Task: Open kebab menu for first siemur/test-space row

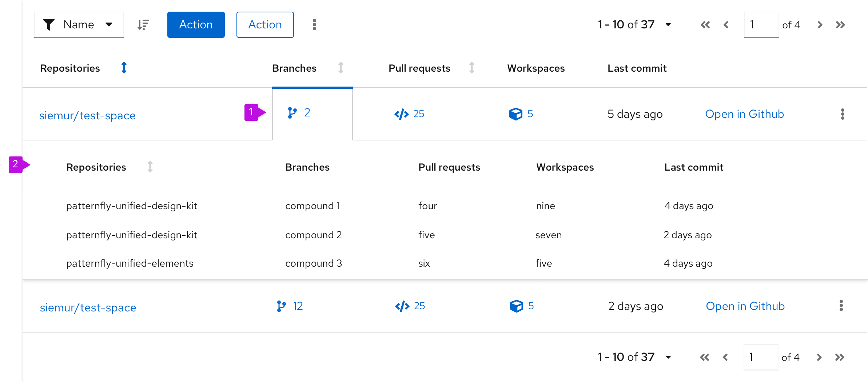Action: point(843,114)
